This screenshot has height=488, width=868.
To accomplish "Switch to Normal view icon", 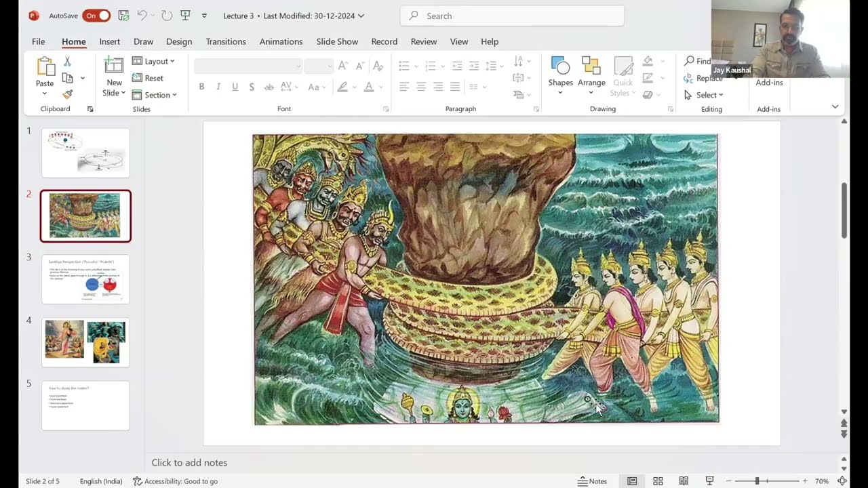I will coord(632,481).
